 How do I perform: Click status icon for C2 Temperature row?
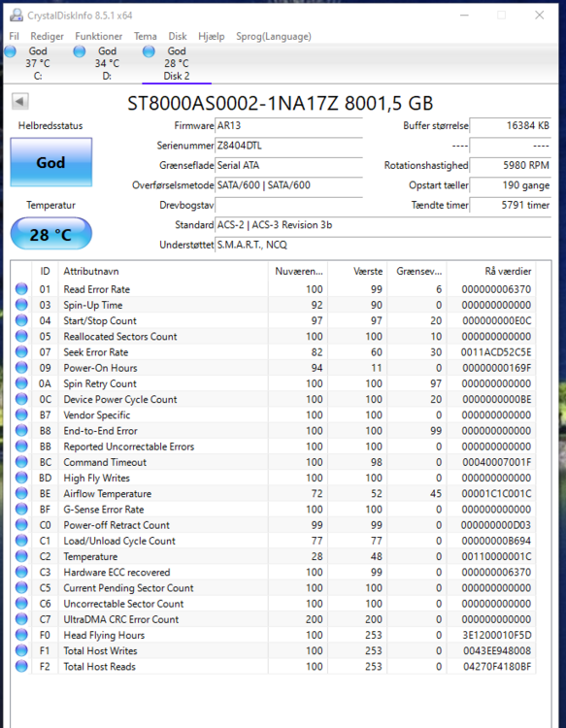tap(21, 556)
